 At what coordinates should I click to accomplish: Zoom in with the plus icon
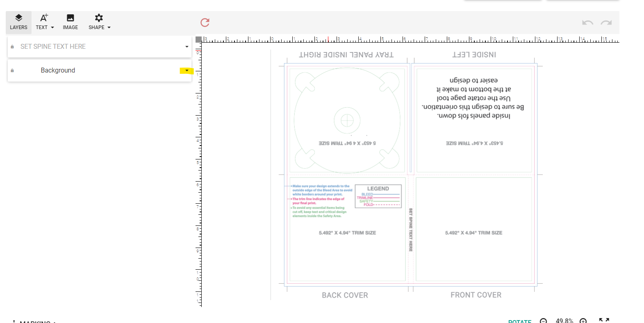(583, 321)
